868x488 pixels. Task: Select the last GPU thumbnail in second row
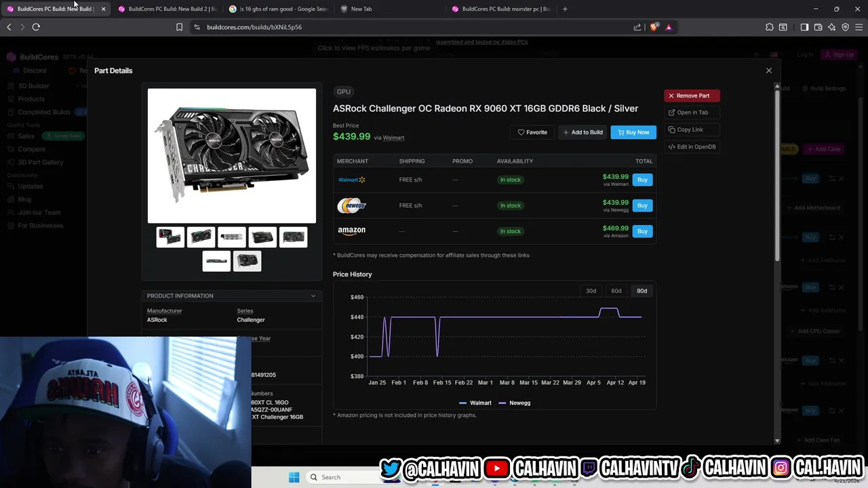247,261
